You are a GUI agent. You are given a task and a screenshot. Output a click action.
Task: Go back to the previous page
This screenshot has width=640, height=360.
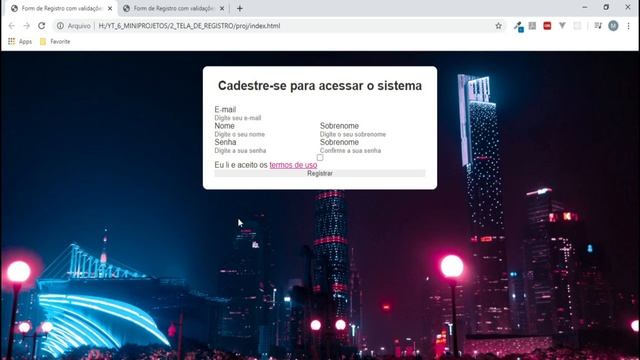[x=11, y=26]
